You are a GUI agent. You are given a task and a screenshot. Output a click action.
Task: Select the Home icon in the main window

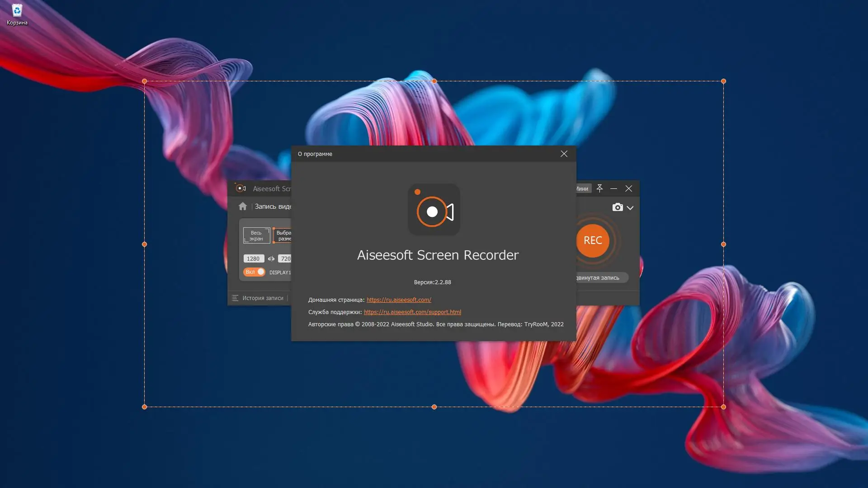point(243,206)
